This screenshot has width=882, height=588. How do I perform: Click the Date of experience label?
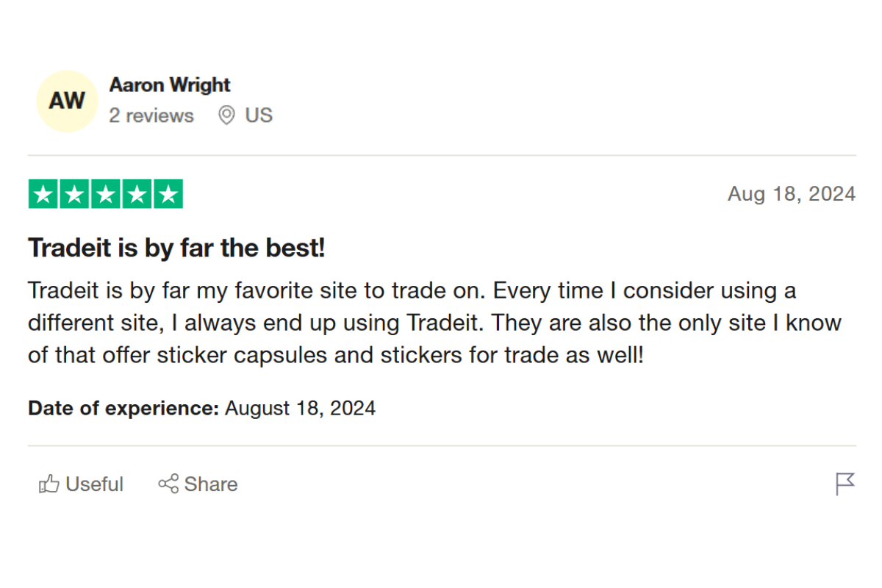tap(123, 408)
